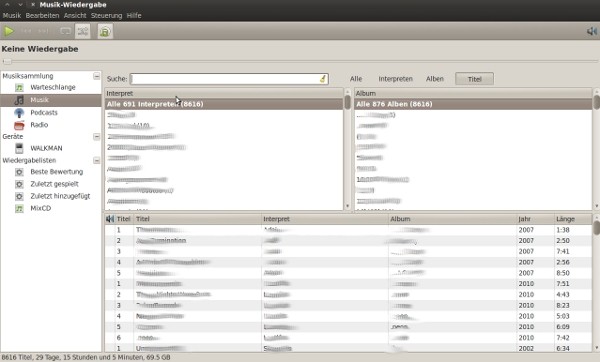Select the track with length 2:50
Viewport: 600px width, 362px height.
pos(348,241)
